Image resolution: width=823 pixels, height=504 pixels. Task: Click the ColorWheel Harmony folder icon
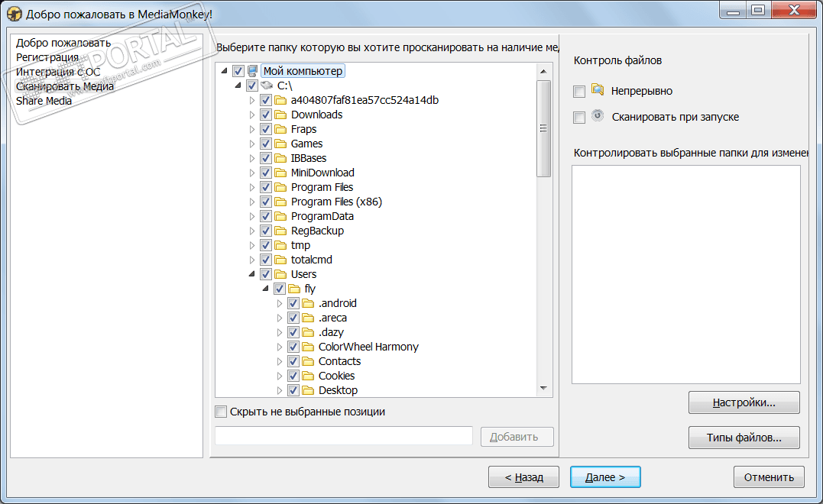[x=308, y=347]
